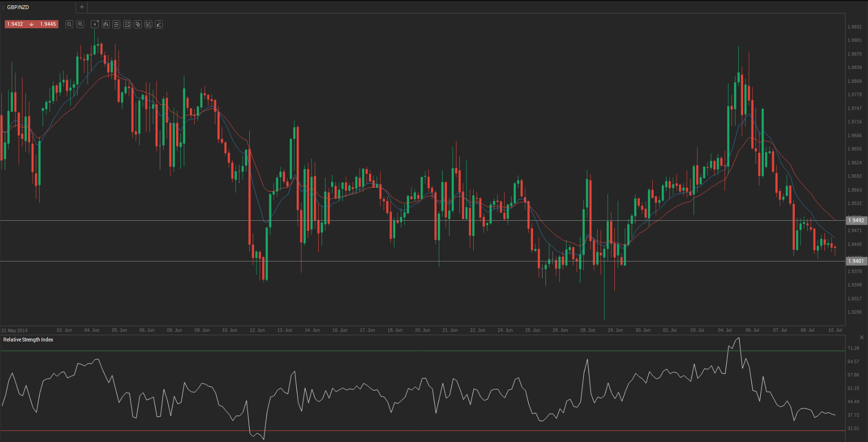Click the zoom in magnifier icon
The height and width of the screenshot is (442, 868).
[x=80, y=24]
